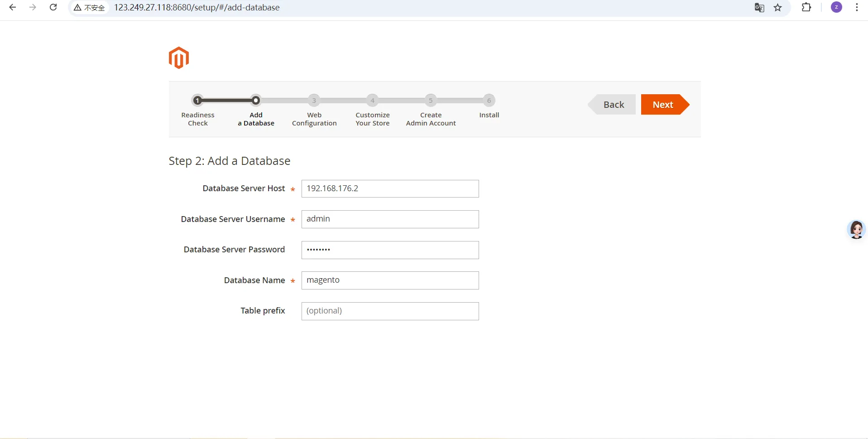Screen dimensions: 868x439
Task: Open the browser extensions icon
Action: (x=806, y=7)
